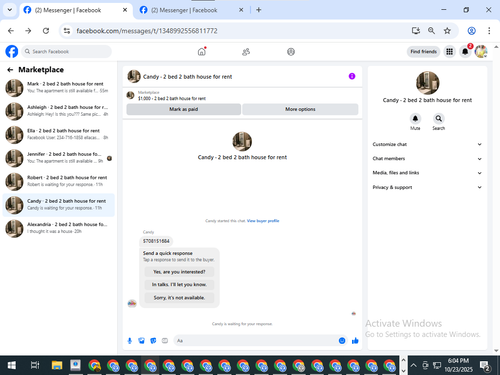Choose a sticker

(153, 341)
